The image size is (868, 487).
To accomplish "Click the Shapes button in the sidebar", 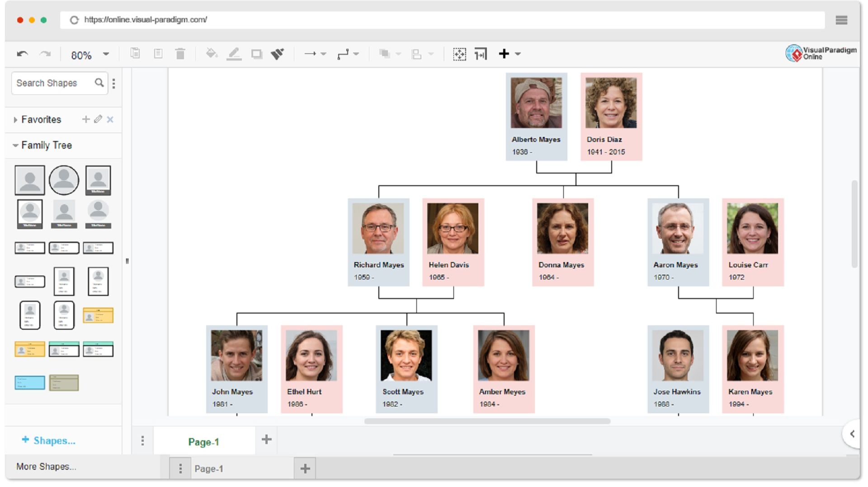I will click(x=49, y=440).
